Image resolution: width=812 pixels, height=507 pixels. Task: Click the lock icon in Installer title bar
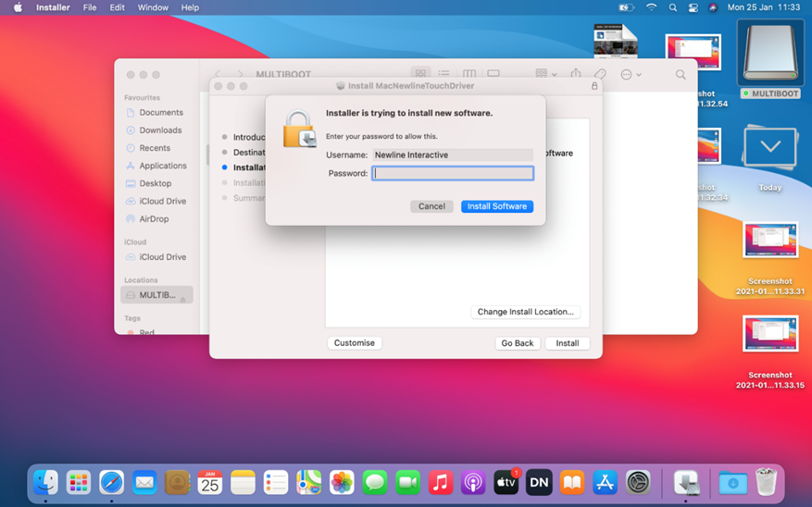pos(594,86)
